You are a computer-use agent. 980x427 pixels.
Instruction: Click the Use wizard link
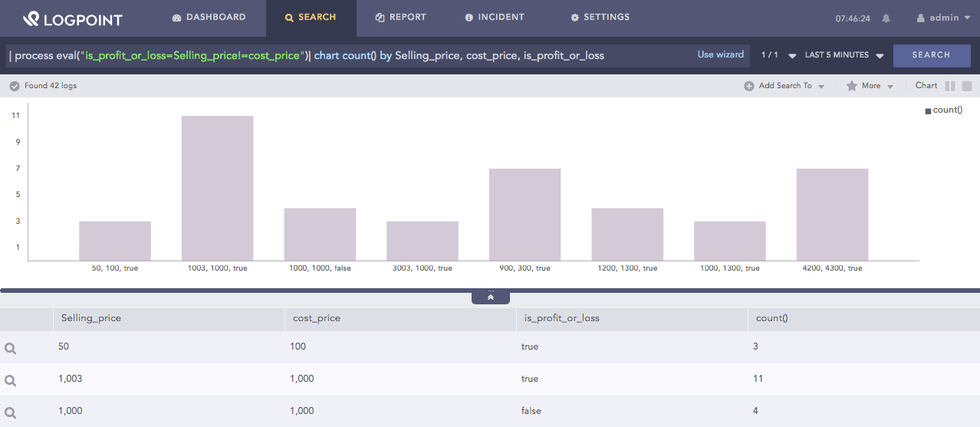pos(720,55)
